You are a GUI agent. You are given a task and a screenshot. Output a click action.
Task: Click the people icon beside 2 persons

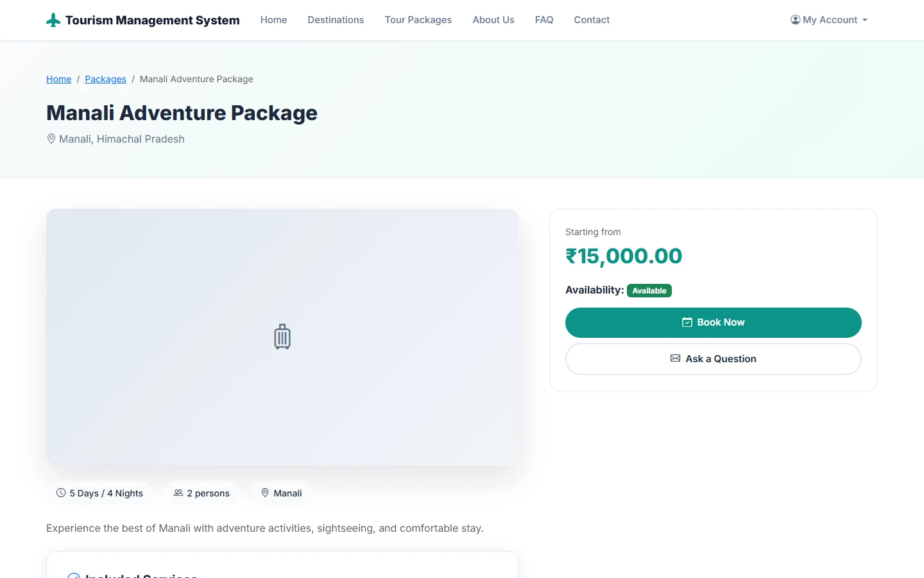click(178, 493)
